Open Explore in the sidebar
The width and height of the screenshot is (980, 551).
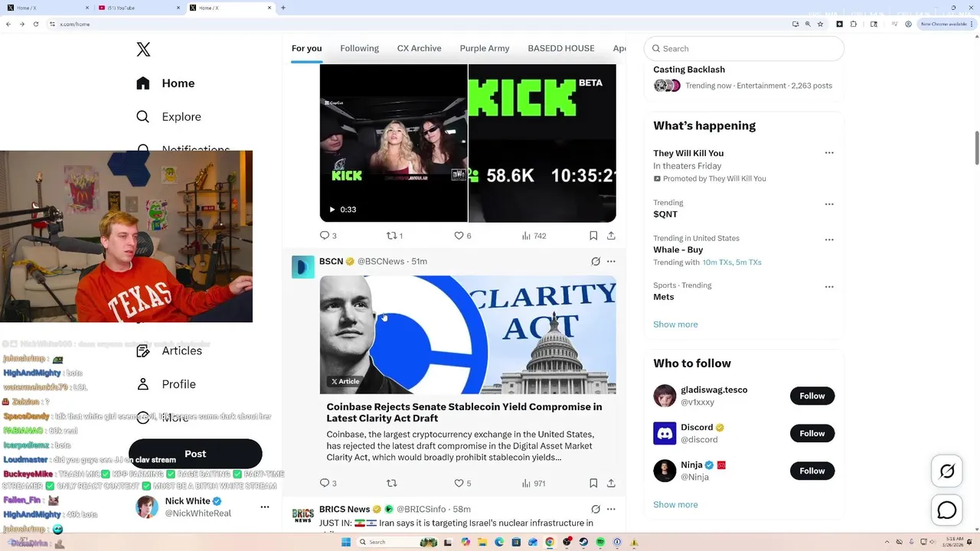(x=169, y=117)
